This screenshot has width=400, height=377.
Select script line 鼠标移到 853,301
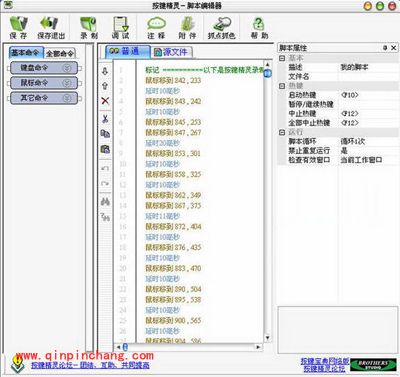pos(173,153)
